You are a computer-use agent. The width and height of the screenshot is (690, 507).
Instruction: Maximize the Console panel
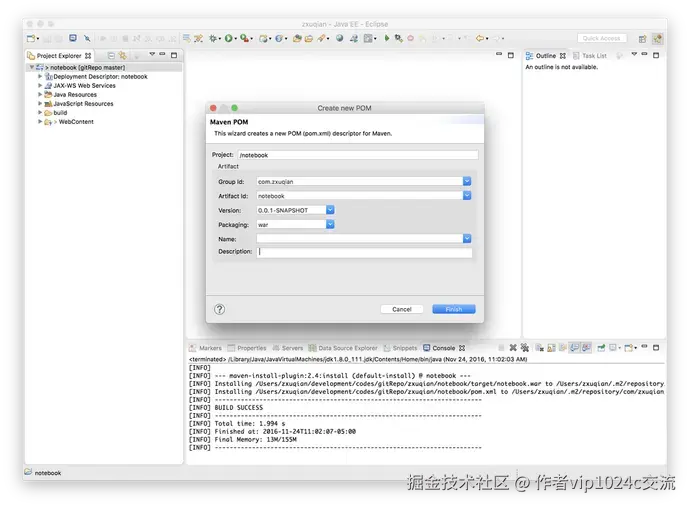click(656, 347)
